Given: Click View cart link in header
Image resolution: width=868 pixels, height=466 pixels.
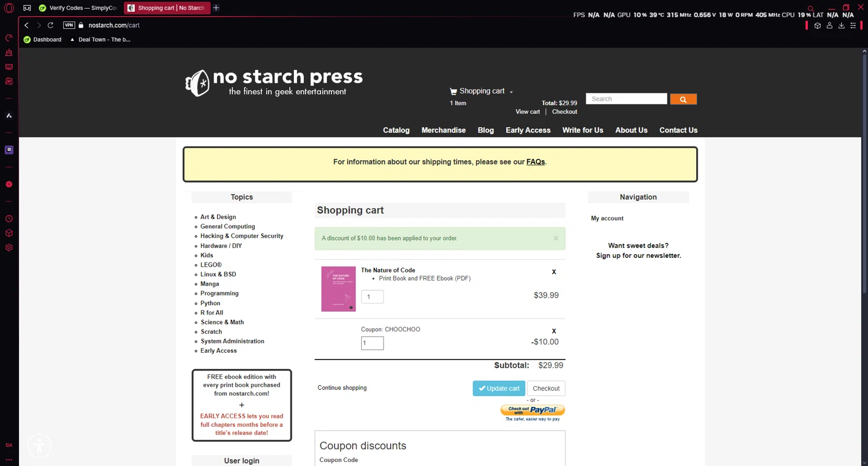Looking at the screenshot, I should [528, 112].
